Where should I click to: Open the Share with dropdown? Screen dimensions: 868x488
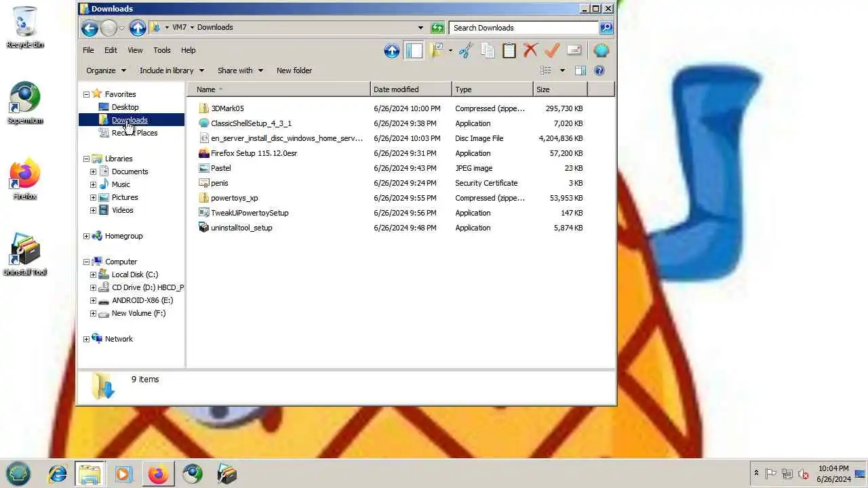[240, 70]
